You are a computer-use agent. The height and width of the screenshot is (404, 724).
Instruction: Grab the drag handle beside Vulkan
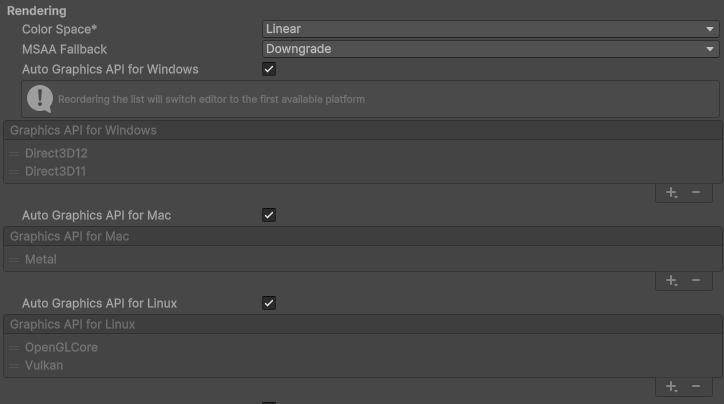14,366
